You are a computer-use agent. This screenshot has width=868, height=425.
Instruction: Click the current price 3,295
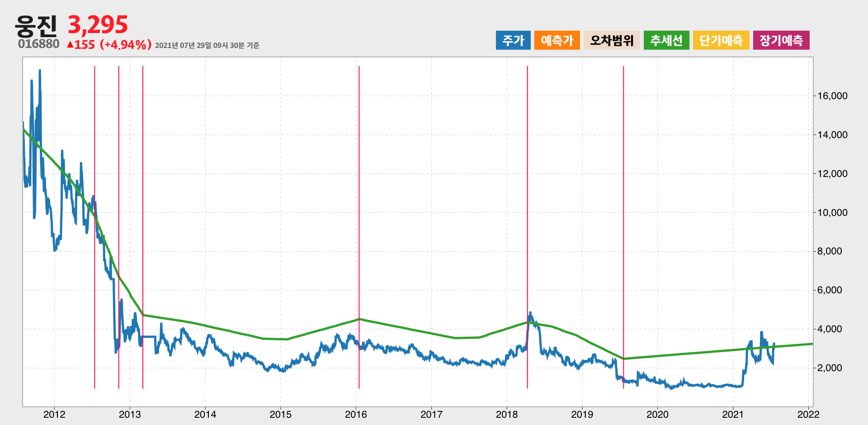(x=98, y=25)
